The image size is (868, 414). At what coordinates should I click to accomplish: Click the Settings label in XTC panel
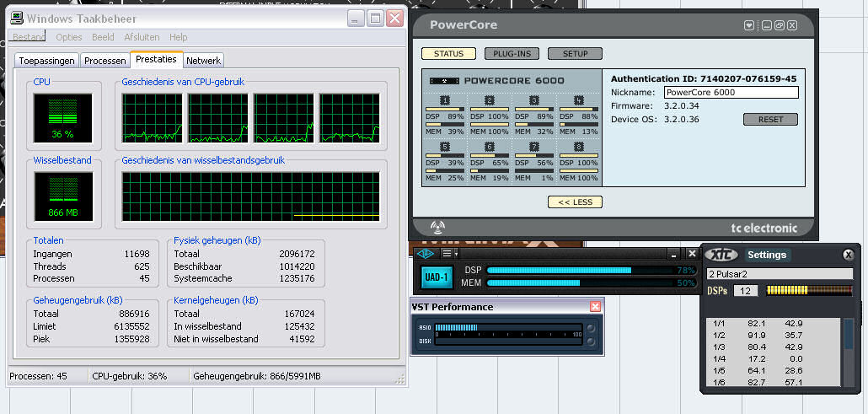point(767,255)
